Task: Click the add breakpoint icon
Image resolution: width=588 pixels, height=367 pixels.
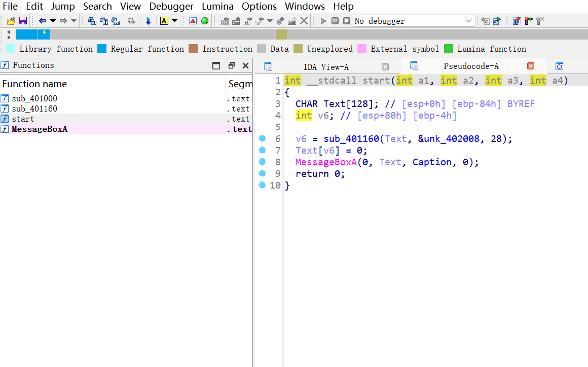Action: [528, 21]
